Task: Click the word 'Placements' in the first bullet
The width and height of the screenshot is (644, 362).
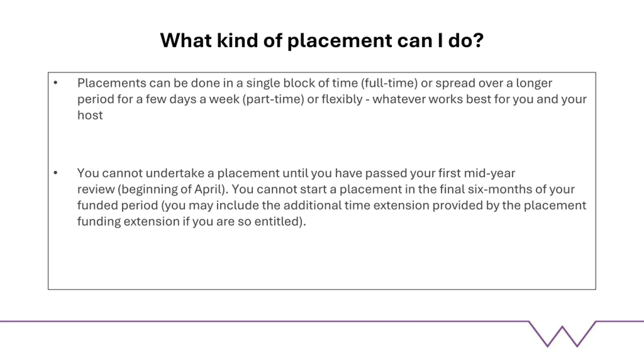Action: (112, 83)
